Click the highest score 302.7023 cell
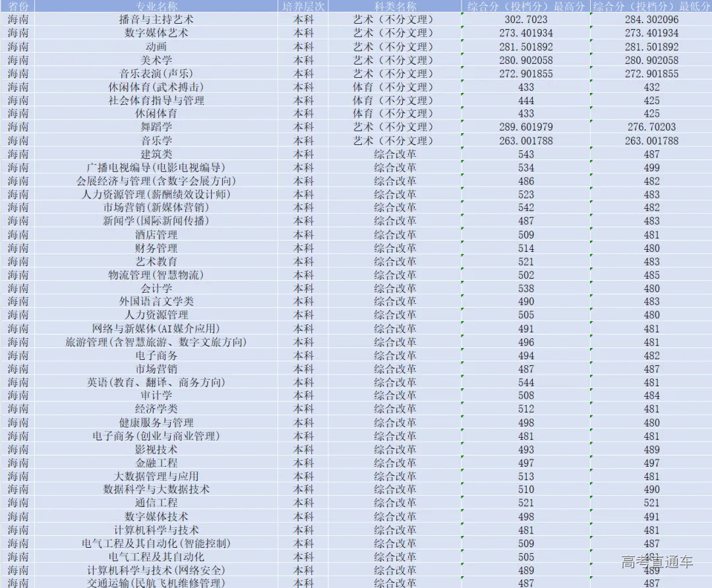This screenshot has width=712, height=588. (x=525, y=20)
